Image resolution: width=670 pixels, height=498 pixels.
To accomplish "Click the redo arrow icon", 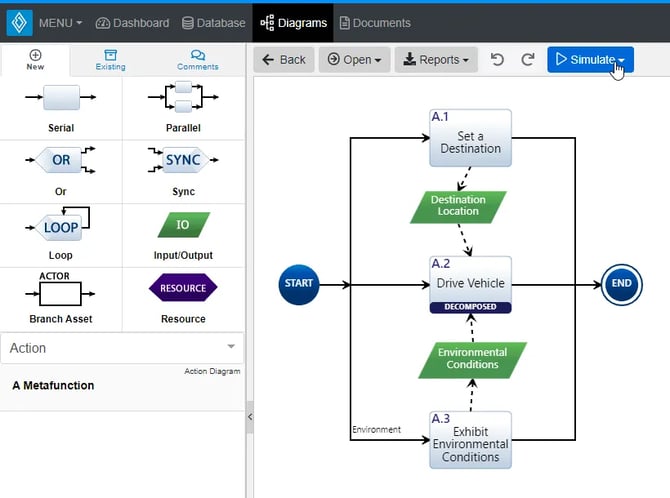I will tap(528, 59).
